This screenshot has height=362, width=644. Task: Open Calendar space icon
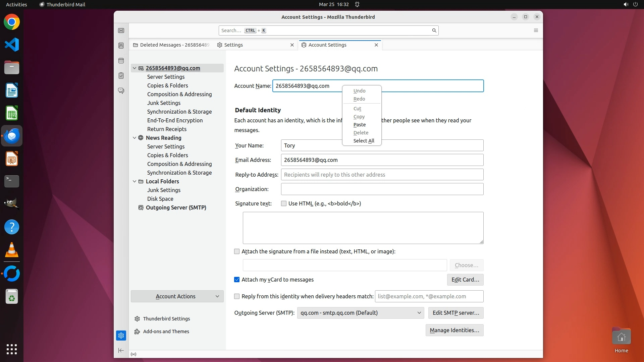coord(121,61)
